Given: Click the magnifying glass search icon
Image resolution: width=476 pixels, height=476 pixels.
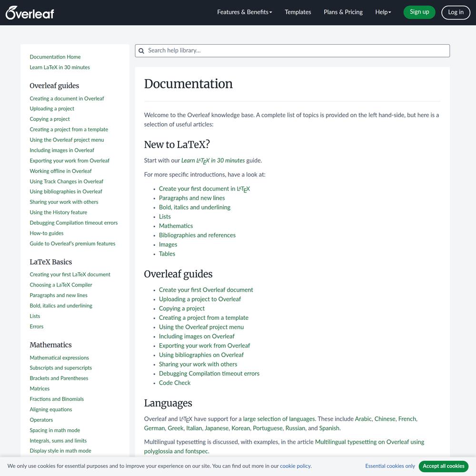Looking at the screenshot, I should coord(141,51).
